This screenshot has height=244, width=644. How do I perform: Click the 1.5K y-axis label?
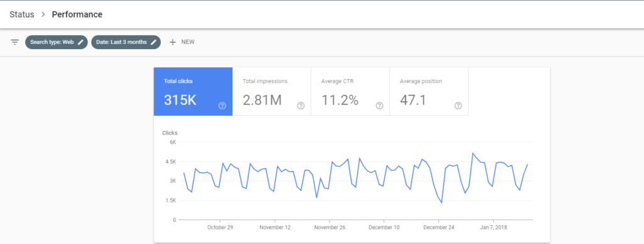(170, 201)
